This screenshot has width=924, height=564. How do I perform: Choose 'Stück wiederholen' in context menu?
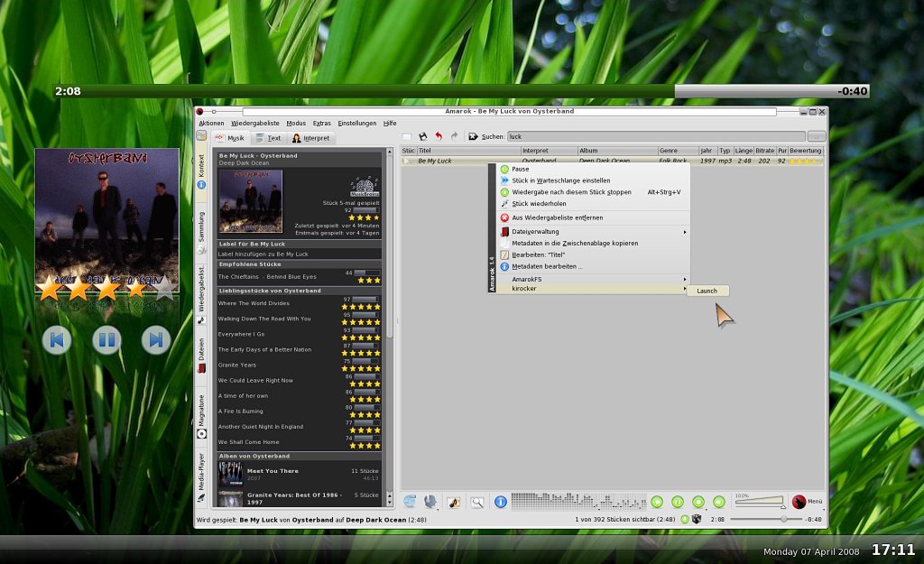click(x=594, y=203)
